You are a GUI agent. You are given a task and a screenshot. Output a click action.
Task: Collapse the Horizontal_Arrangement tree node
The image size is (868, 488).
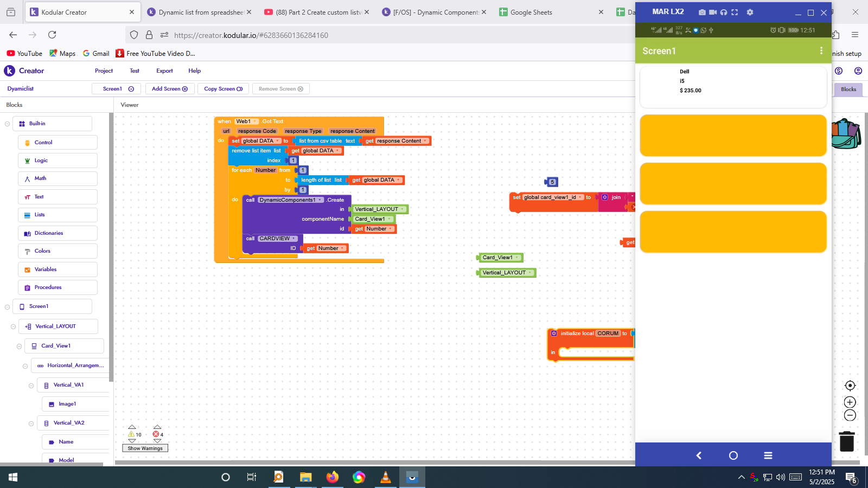(x=25, y=366)
